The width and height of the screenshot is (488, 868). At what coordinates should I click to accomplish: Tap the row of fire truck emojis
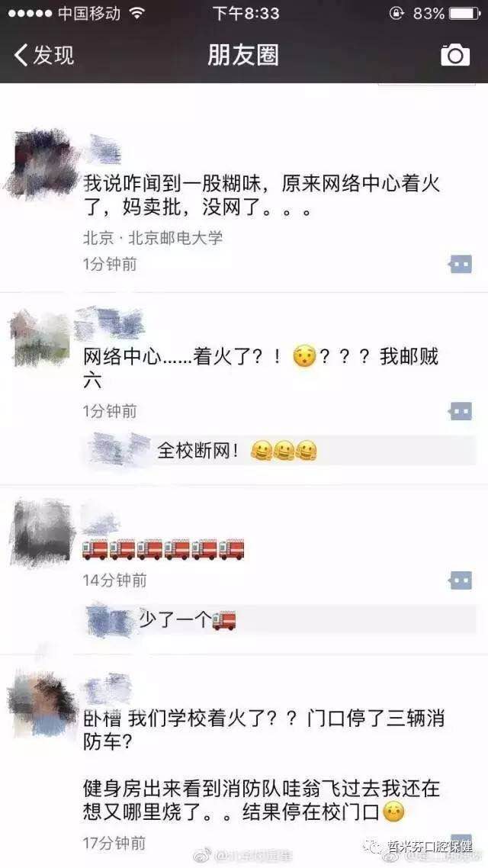tap(163, 549)
